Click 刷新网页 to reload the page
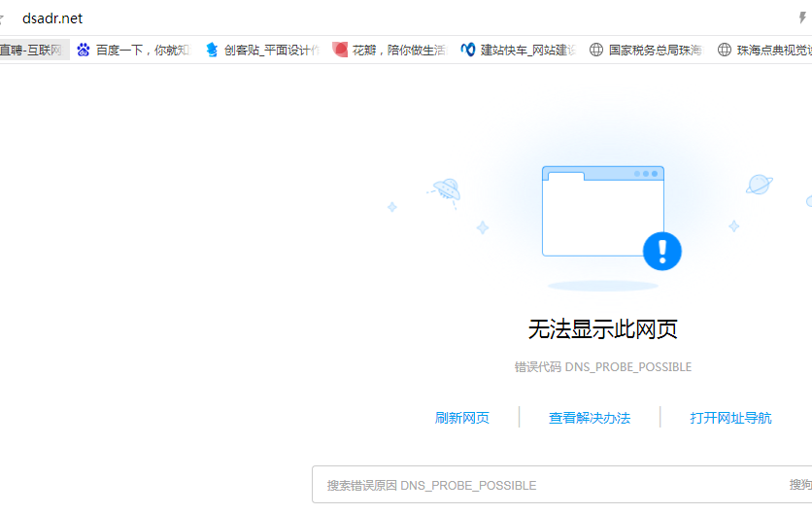The height and width of the screenshot is (514, 812). coord(462,418)
